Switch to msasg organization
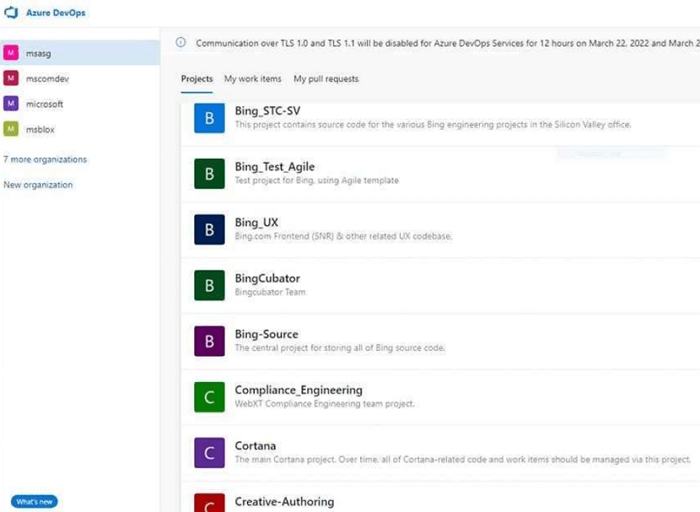 click(x=80, y=53)
